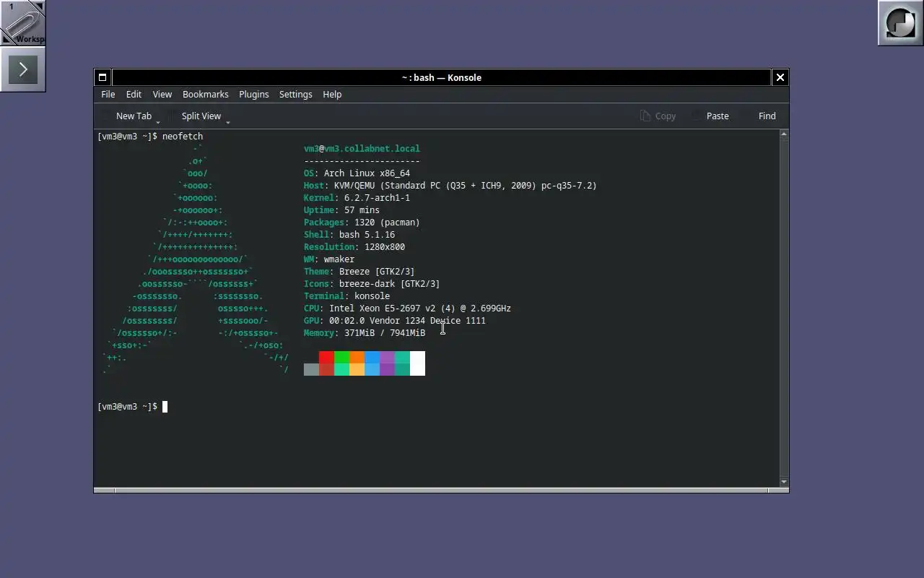The height and width of the screenshot is (578, 924).
Task: Click the scrollbar up arrow
Action: coord(784,134)
